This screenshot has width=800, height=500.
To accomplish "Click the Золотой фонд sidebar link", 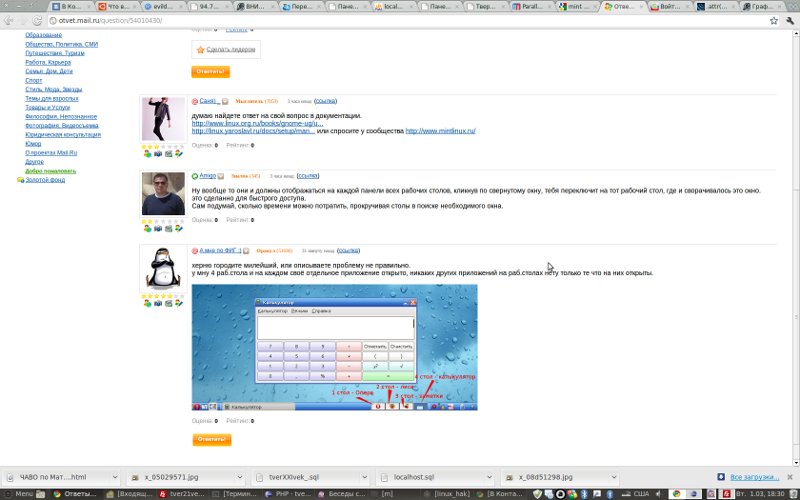I will [45, 180].
